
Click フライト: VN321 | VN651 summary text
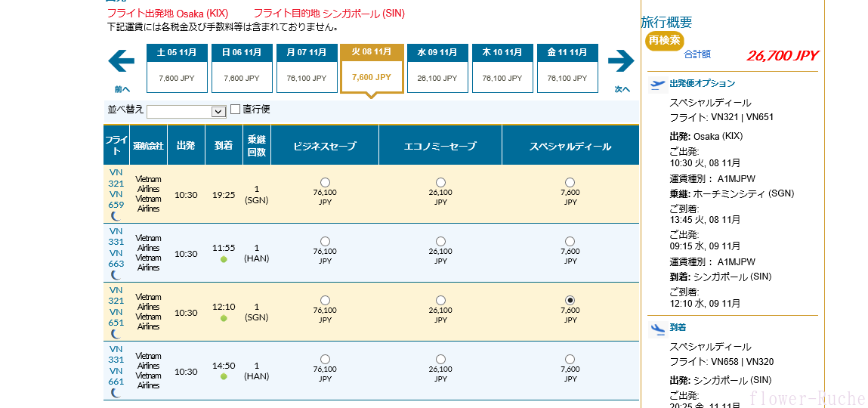point(722,117)
